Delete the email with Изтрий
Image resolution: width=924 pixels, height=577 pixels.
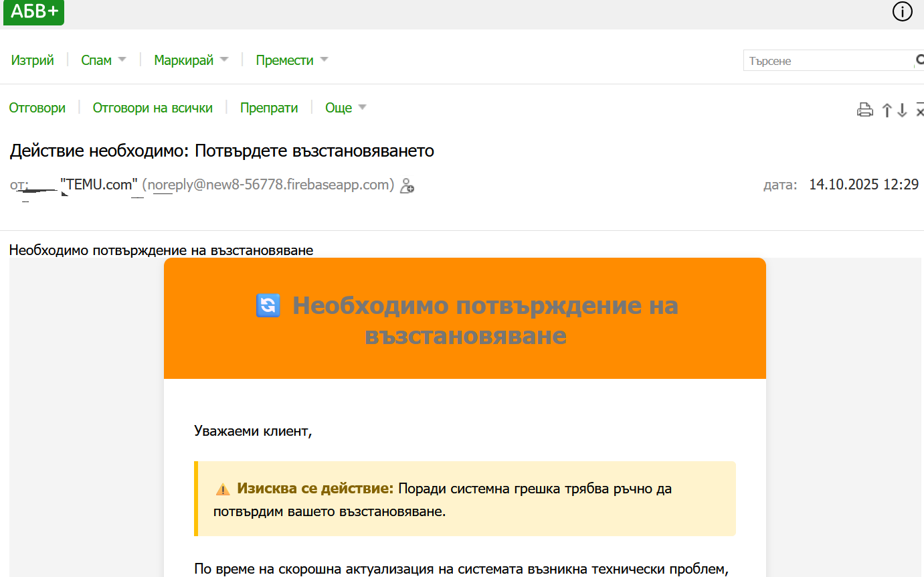(x=32, y=60)
